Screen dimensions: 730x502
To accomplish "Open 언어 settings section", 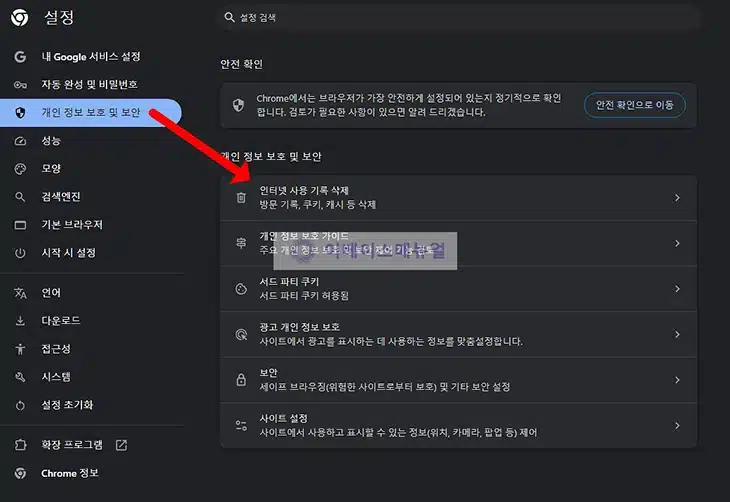I will tap(91, 293).
